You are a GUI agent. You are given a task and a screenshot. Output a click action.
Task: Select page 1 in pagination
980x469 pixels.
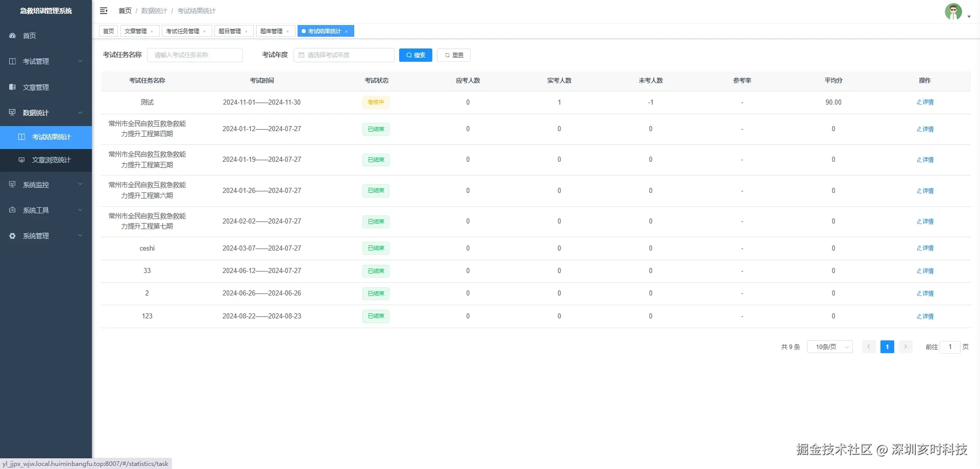[x=887, y=347]
